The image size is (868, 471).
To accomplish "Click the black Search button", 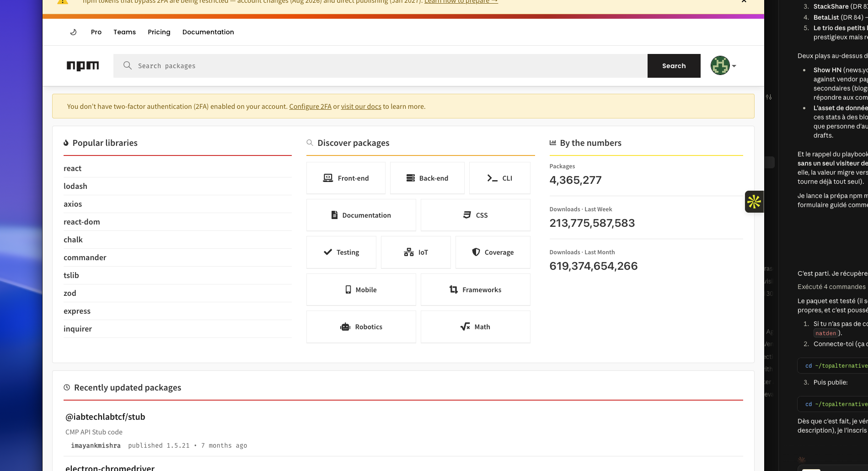I will point(674,66).
